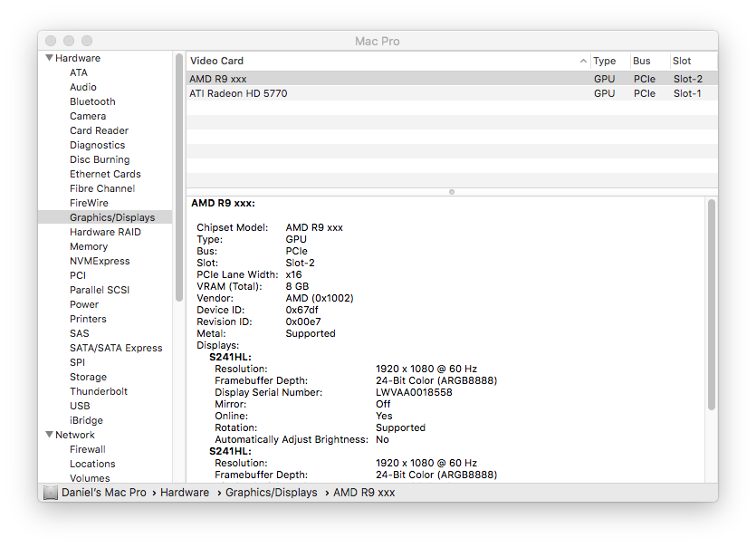
Task: Click the AMD R9 xxx: details heading
Action: pos(224,203)
